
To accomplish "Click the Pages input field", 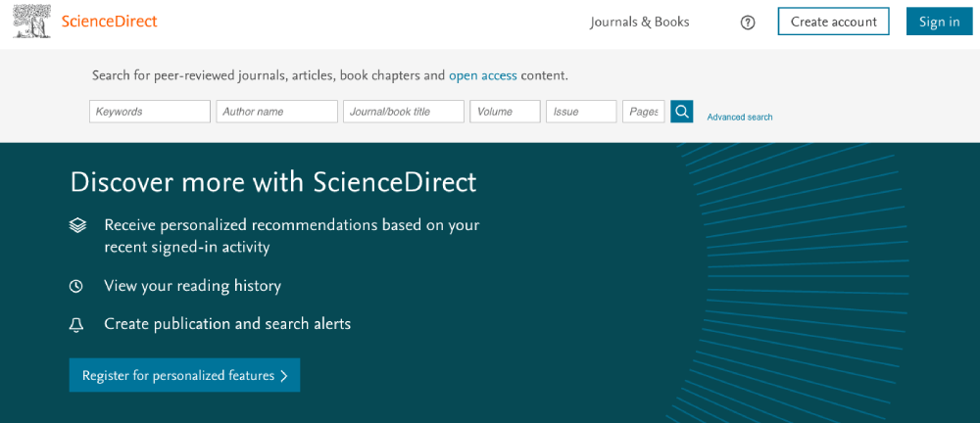I will 643,112.
